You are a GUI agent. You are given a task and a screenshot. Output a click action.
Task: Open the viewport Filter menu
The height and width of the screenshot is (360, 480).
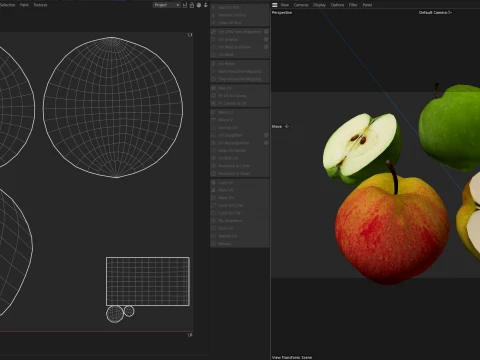353,5
